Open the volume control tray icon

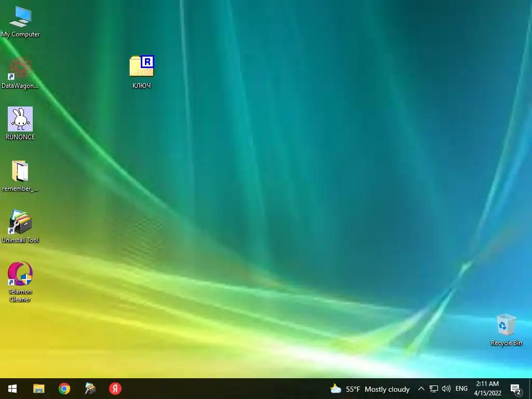click(x=446, y=389)
